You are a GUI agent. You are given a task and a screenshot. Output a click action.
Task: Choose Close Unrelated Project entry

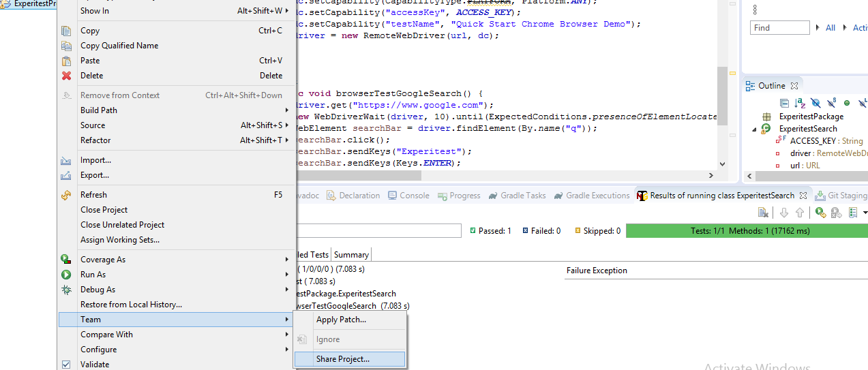pyautogui.click(x=177, y=225)
